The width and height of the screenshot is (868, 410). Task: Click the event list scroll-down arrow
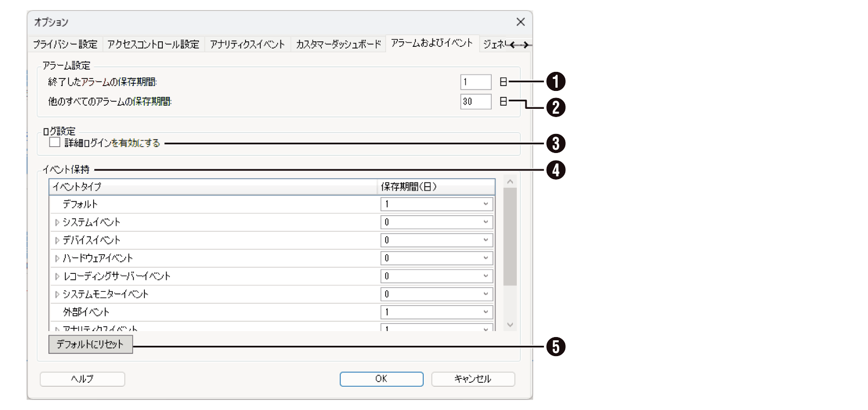pos(510,325)
